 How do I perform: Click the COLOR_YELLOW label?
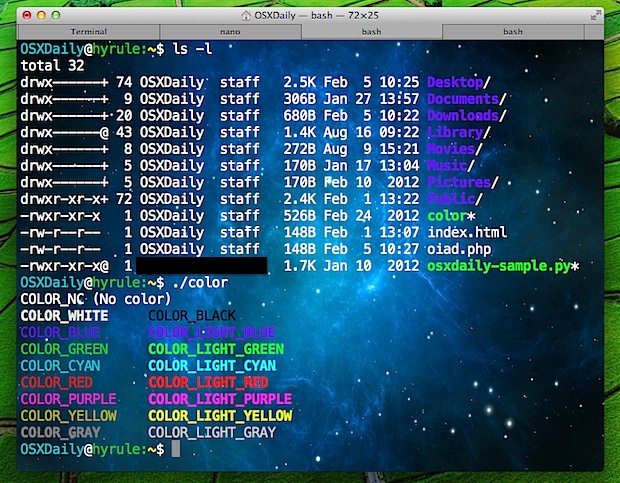click(68, 416)
